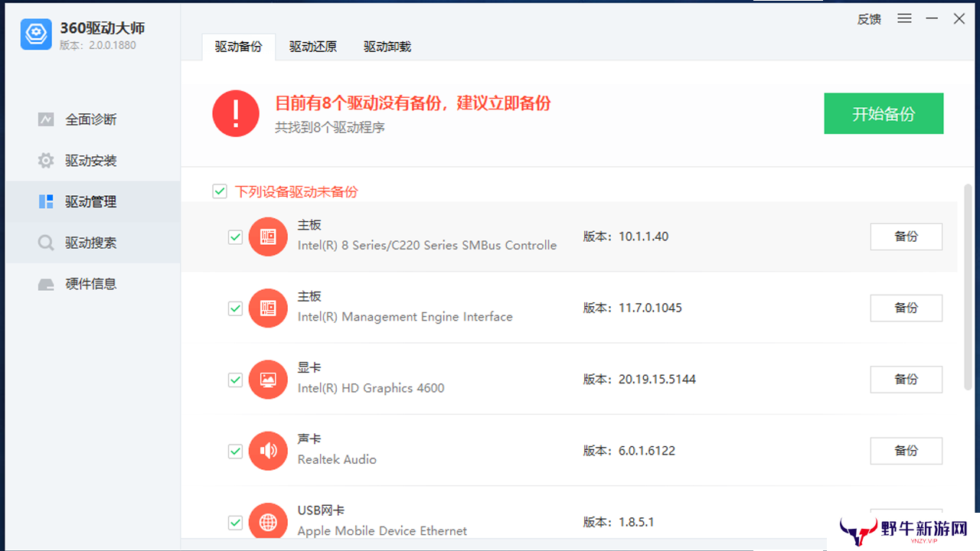Click the display card icon for HD Graphics 4600
The image size is (980, 551).
point(268,379)
